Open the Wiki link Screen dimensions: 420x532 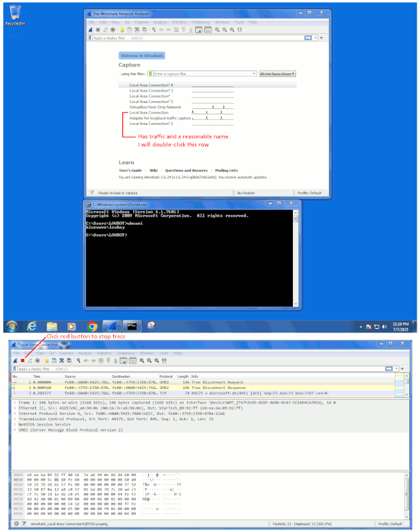[154, 170]
